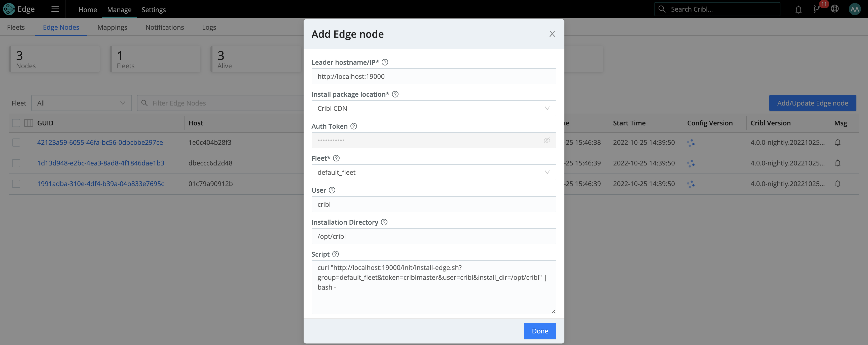Screen dimensions: 868x345
Task: Click the commit icon with red 11 badge
Action: [817, 9]
